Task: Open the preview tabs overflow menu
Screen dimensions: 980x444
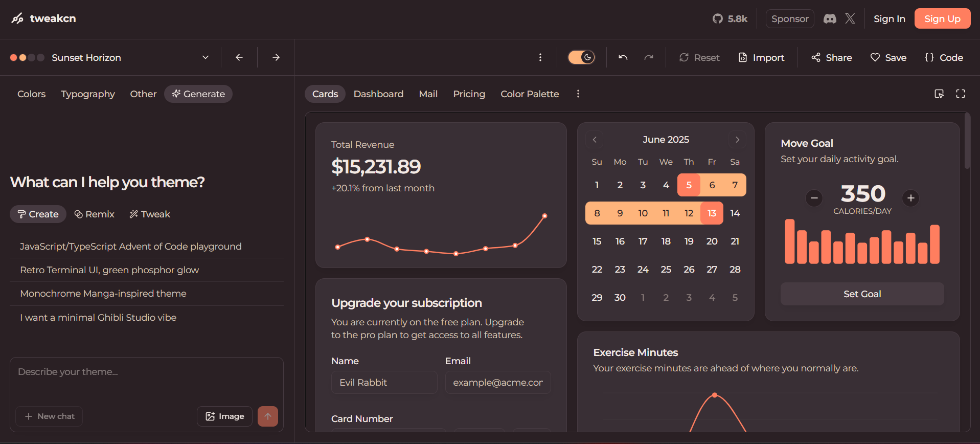Action: (x=578, y=94)
